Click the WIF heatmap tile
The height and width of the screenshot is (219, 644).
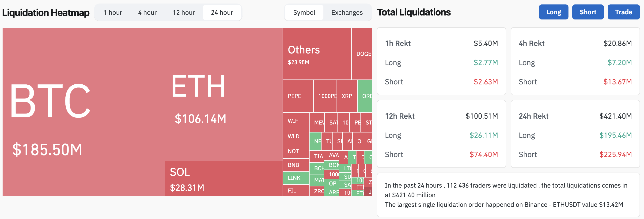(296, 121)
